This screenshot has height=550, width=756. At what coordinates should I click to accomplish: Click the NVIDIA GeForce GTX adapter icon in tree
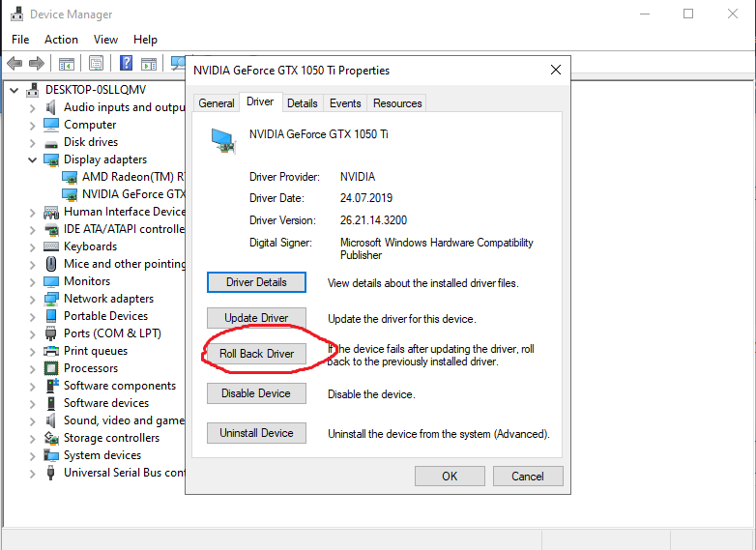tap(70, 194)
